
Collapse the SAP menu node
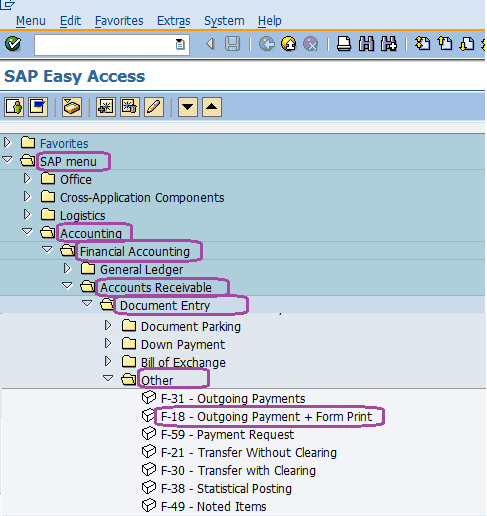coord(7,160)
